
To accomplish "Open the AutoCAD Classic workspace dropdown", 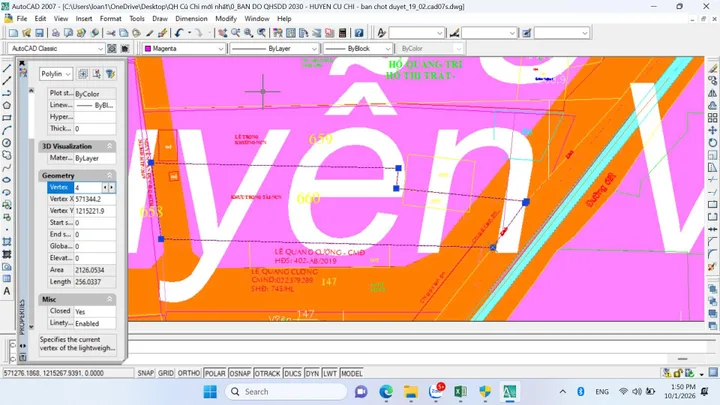I will [100, 48].
